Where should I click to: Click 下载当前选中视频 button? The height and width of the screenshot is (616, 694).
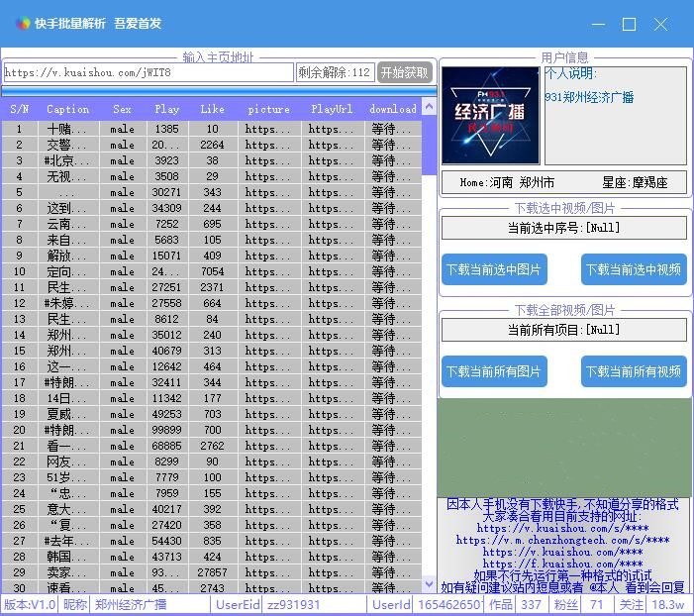[634, 269]
